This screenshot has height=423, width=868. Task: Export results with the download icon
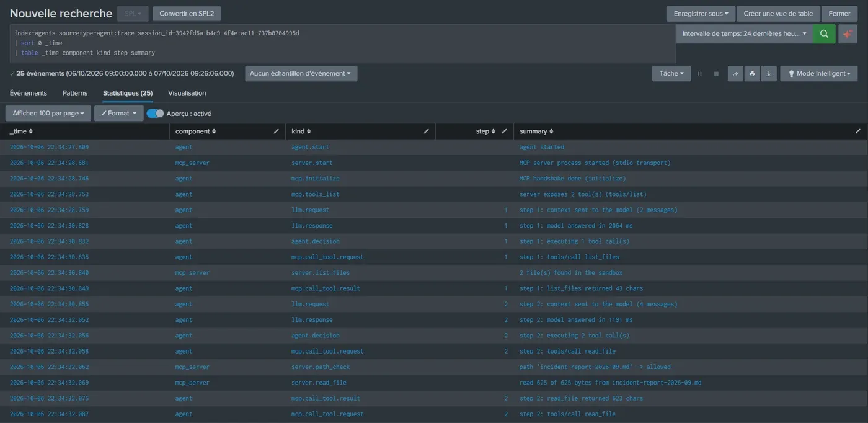point(769,74)
